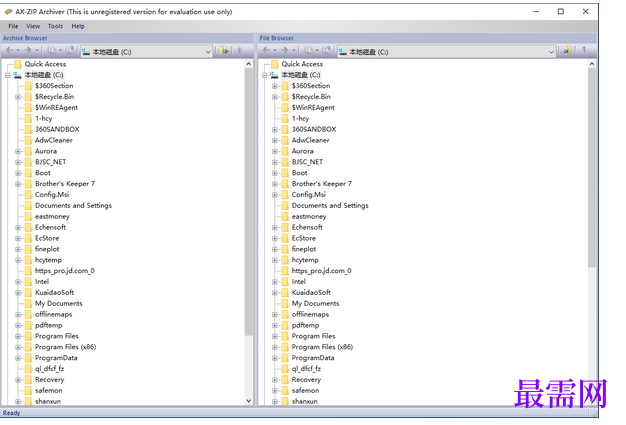Go back in the Archive Browser toolbar
Screen dimensions: 626x425
click(x=9, y=50)
